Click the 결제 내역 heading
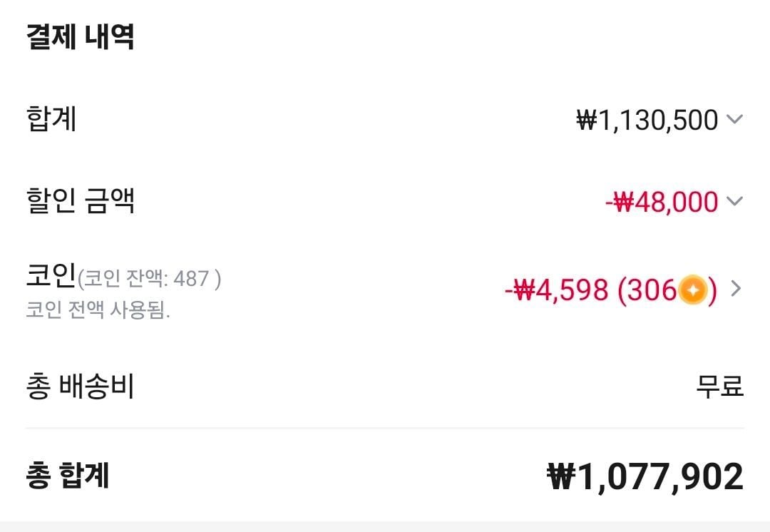The image size is (770, 532). (80, 37)
